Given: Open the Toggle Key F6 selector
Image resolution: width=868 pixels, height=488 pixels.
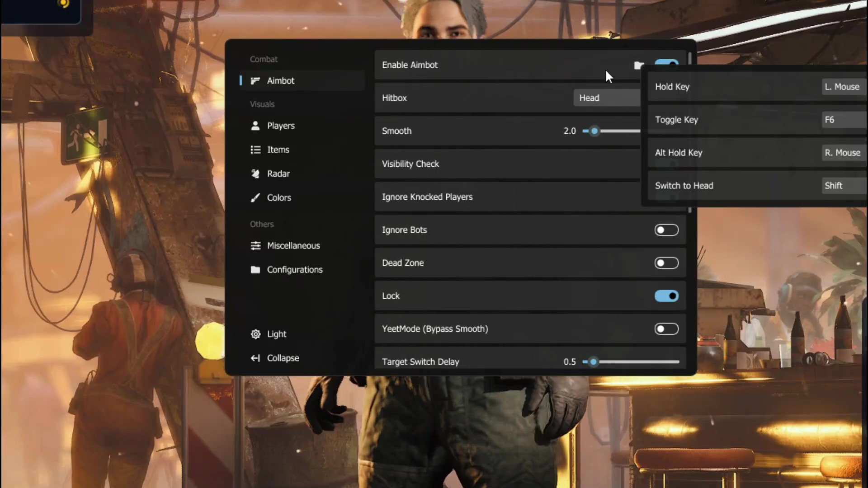Looking at the screenshot, I should [x=843, y=120].
